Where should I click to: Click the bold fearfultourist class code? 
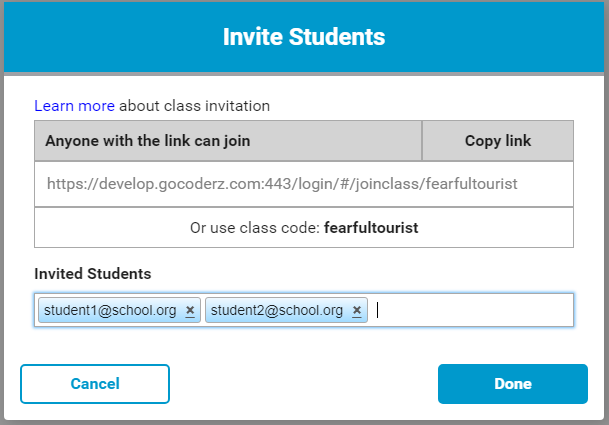click(x=371, y=228)
